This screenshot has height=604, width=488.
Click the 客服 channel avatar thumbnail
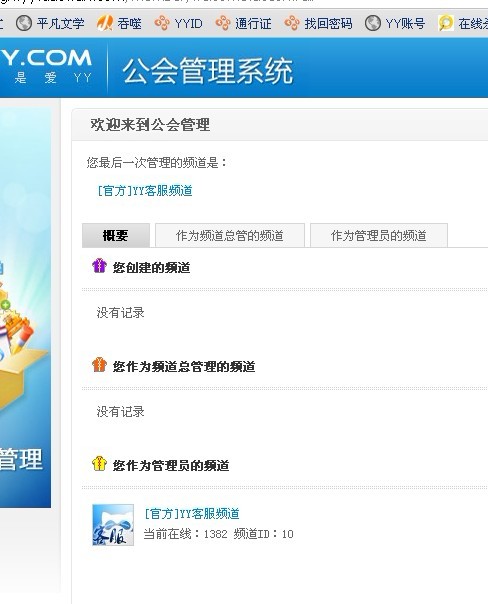click(x=113, y=525)
